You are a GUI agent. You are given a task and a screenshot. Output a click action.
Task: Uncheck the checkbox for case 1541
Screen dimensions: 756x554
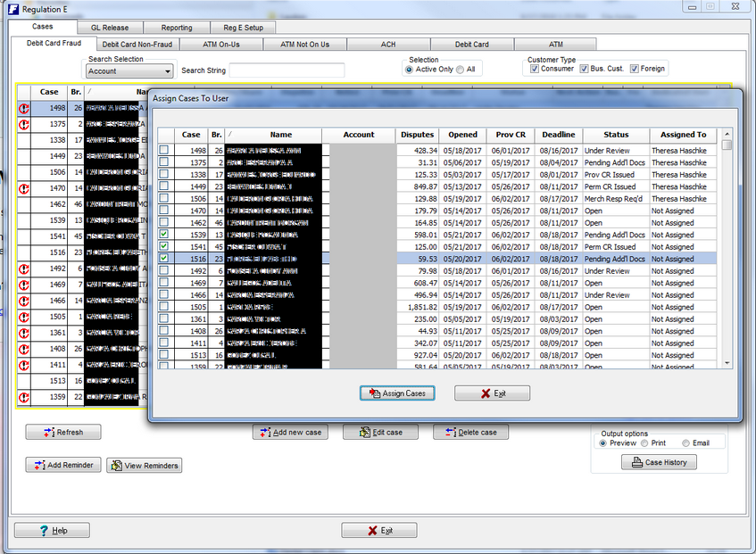(163, 246)
